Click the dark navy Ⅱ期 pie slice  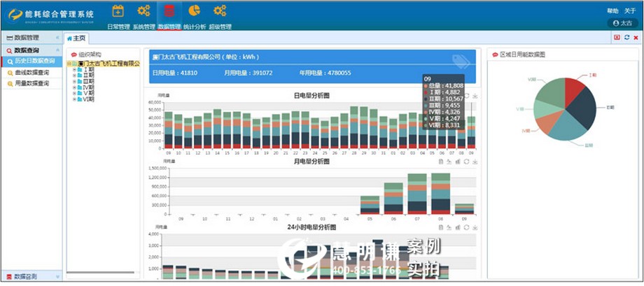point(583,105)
